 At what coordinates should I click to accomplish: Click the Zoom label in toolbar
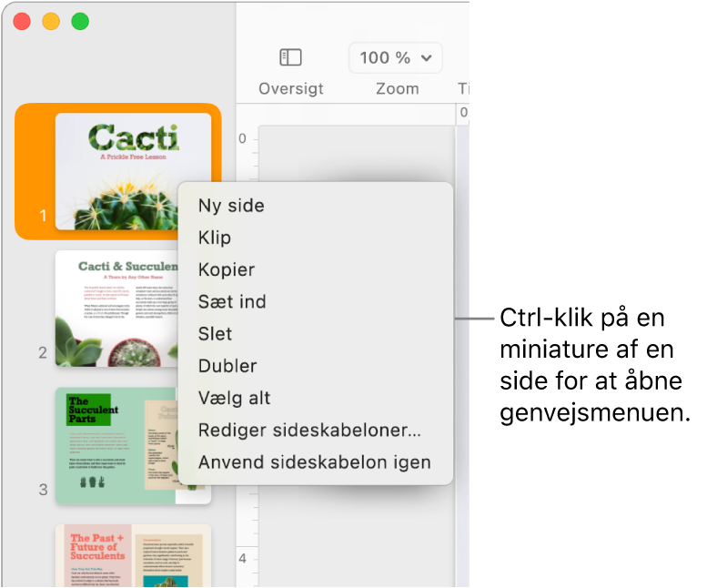pyautogui.click(x=398, y=89)
